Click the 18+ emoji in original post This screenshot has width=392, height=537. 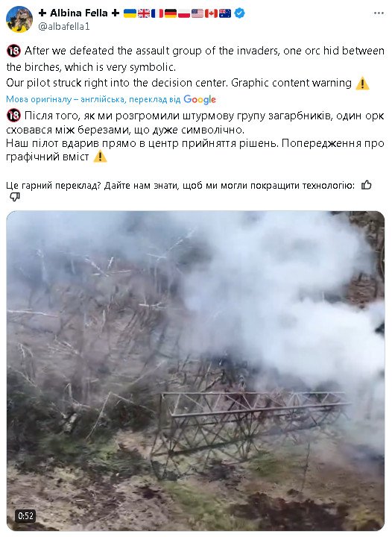tap(13, 51)
